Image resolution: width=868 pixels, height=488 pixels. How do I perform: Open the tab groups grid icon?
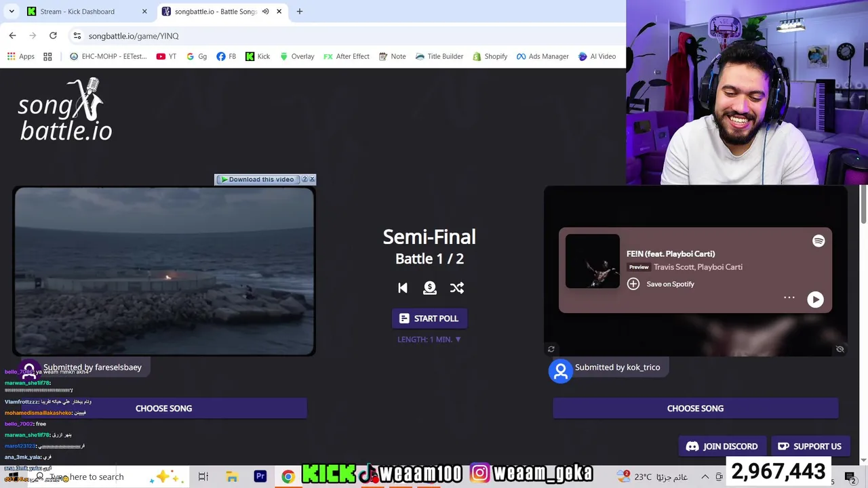tap(47, 56)
